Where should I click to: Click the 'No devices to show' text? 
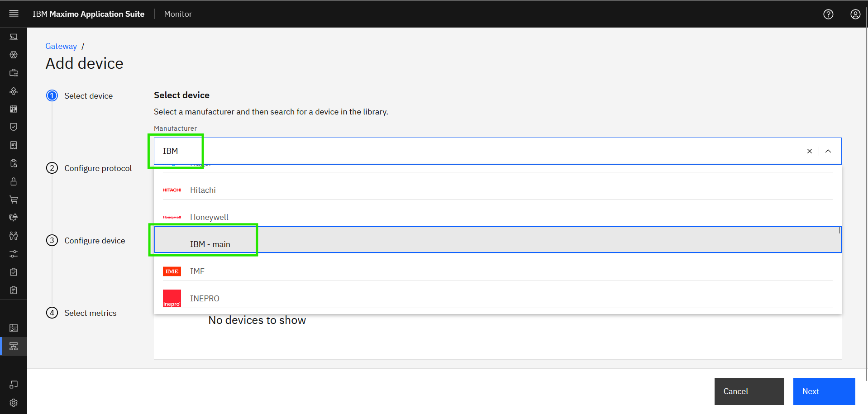pyautogui.click(x=257, y=320)
